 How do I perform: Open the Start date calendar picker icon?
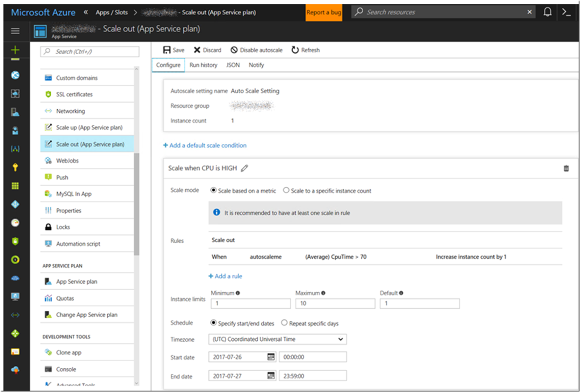271,357
